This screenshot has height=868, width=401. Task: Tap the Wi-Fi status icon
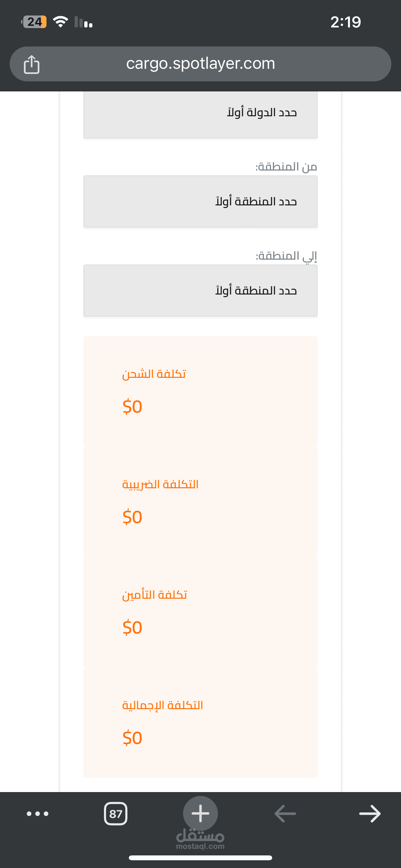(61, 22)
